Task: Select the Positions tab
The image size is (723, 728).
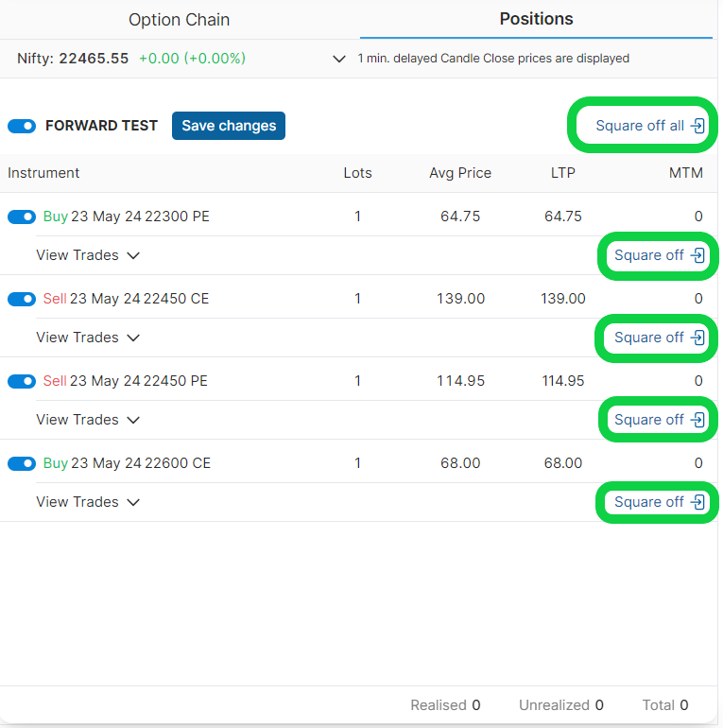Action: click(x=536, y=19)
